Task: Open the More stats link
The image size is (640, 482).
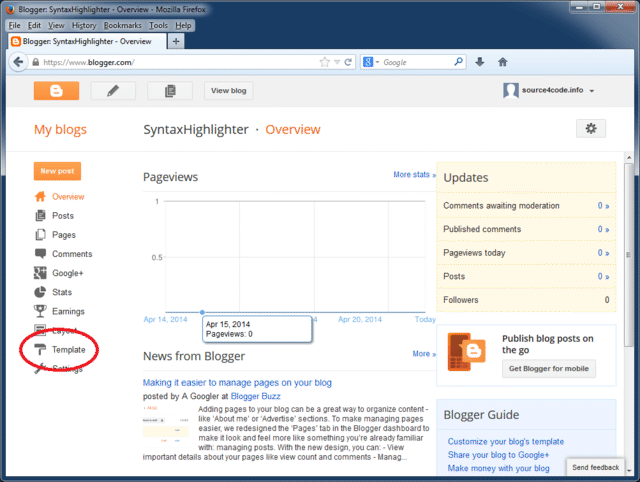Action: pos(414,175)
